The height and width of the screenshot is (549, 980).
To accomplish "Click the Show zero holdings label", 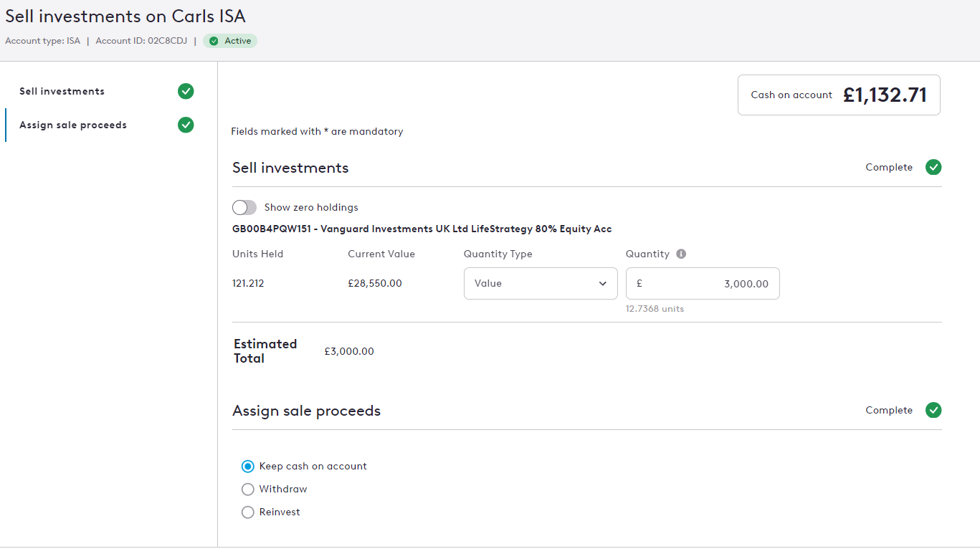I will pyautogui.click(x=311, y=207).
